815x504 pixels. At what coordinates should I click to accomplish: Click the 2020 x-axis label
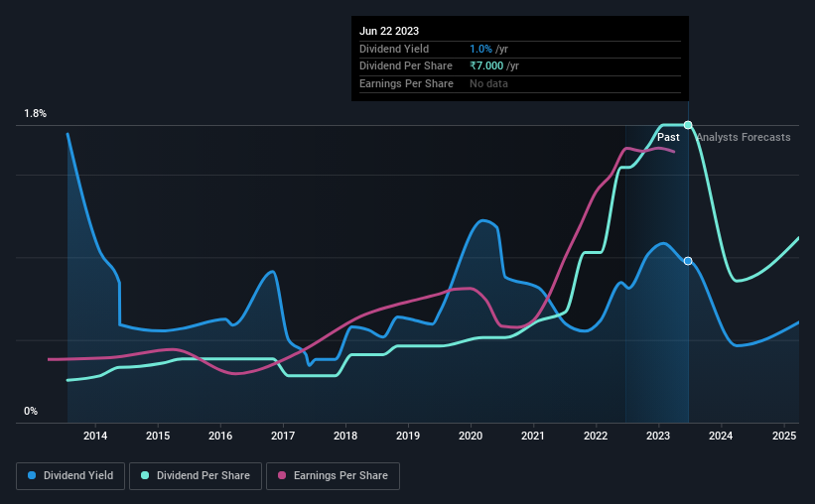pyautogui.click(x=471, y=436)
